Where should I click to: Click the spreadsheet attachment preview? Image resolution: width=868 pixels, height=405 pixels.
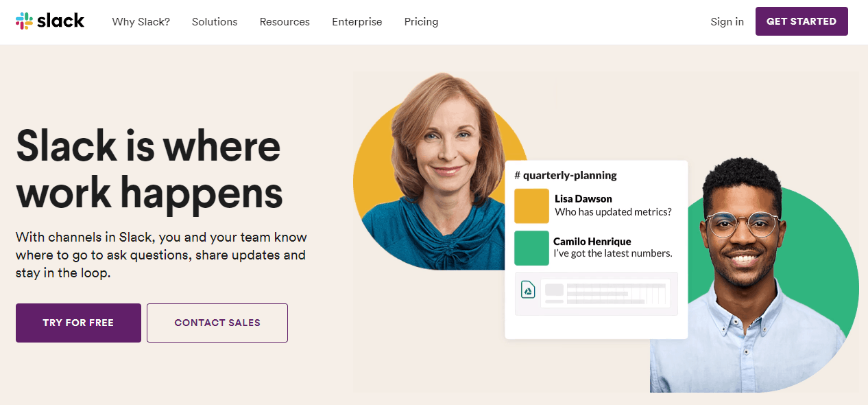coord(596,294)
